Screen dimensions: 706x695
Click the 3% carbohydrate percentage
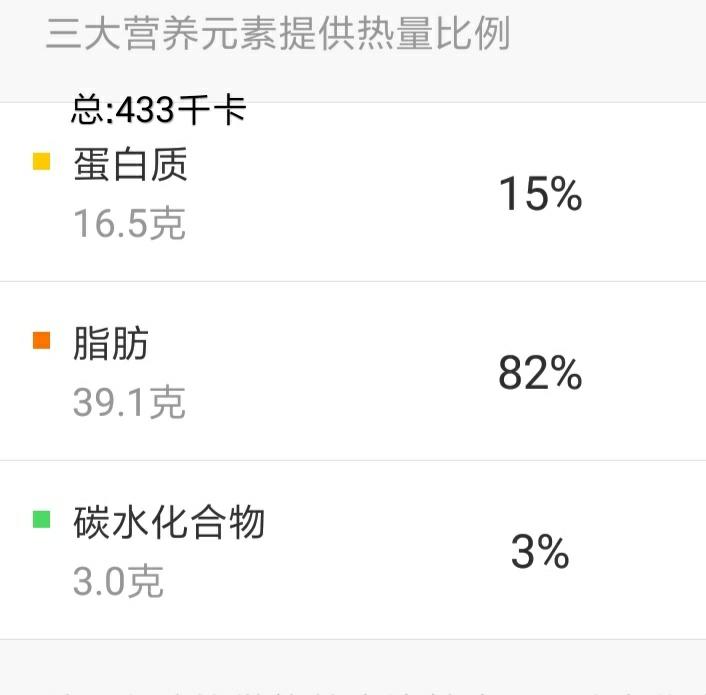[540, 552]
